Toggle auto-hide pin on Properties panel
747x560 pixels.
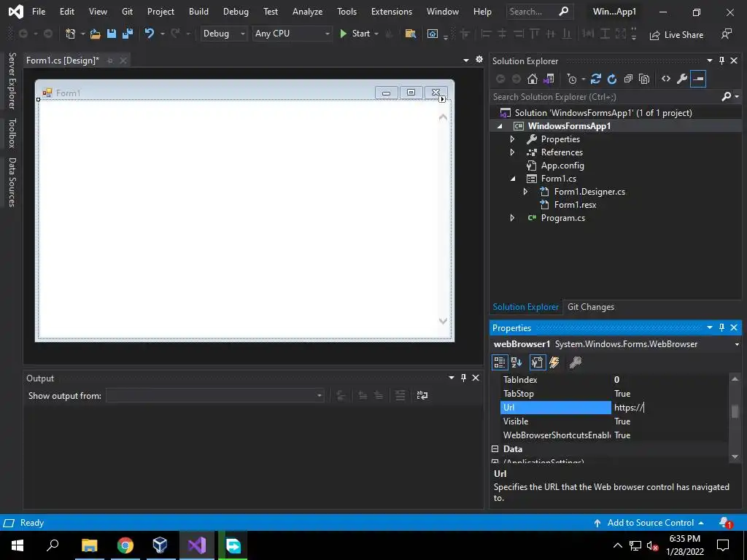(721, 327)
